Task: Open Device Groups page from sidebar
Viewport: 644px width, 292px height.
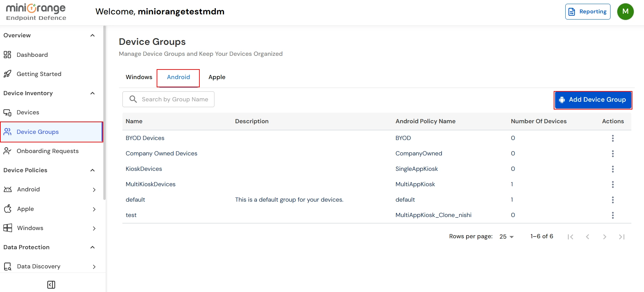Action: (51, 132)
